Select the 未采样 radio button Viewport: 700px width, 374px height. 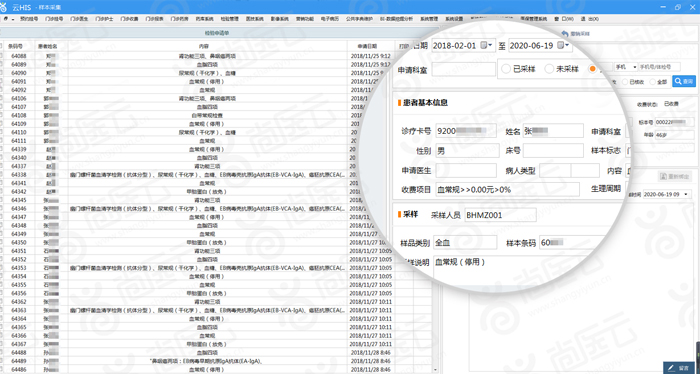pyautogui.click(x=549, y=69)
